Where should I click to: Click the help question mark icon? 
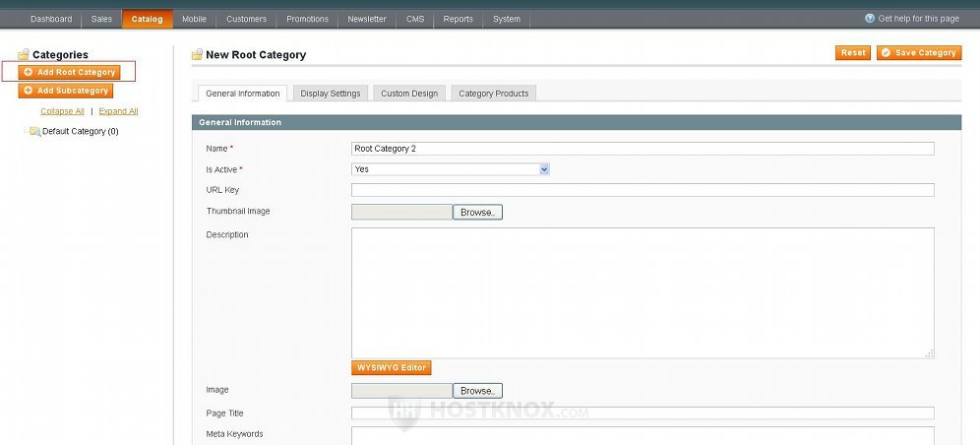point(870,18)
